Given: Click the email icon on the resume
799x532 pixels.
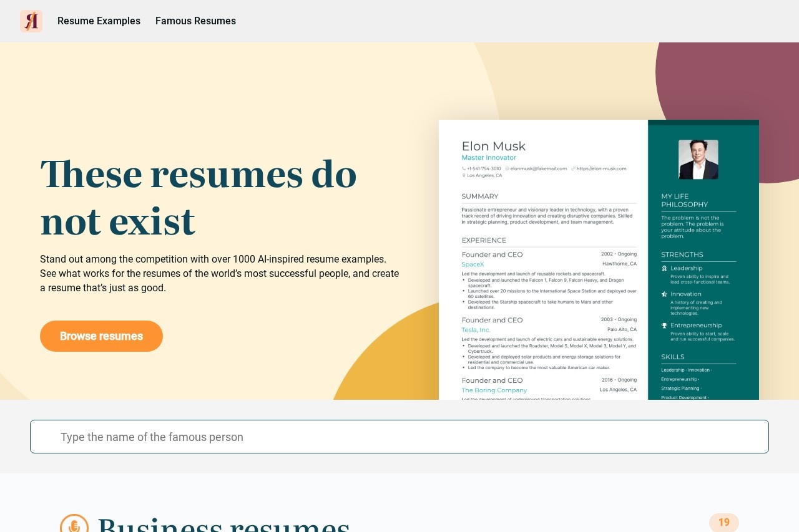Looking at the screenshot, I should pyautogui.click(x=507, y=168).
